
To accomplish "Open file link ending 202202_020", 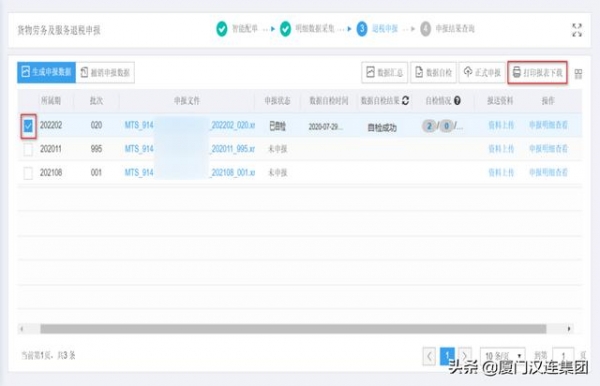I will pos(190,125).
